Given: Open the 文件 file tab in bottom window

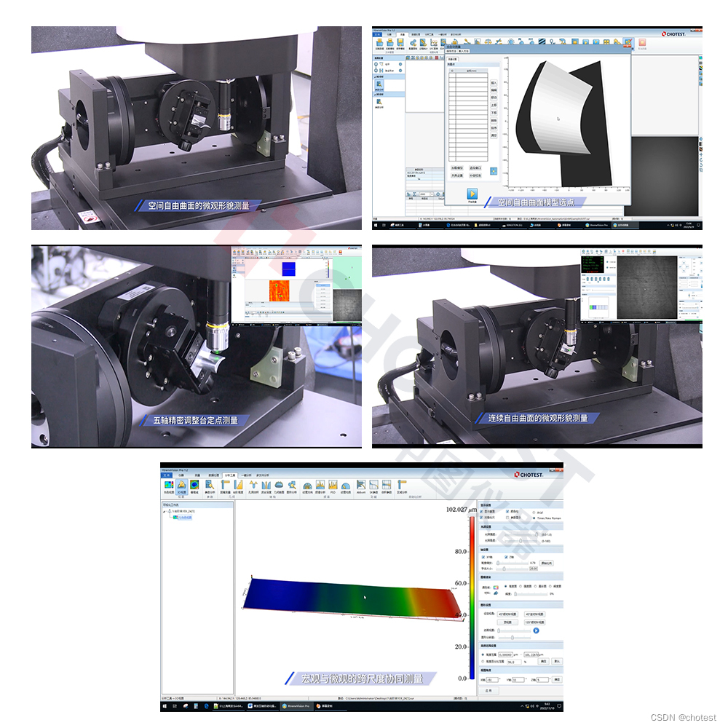Looking at the screenshot, I should coord(167,475).
